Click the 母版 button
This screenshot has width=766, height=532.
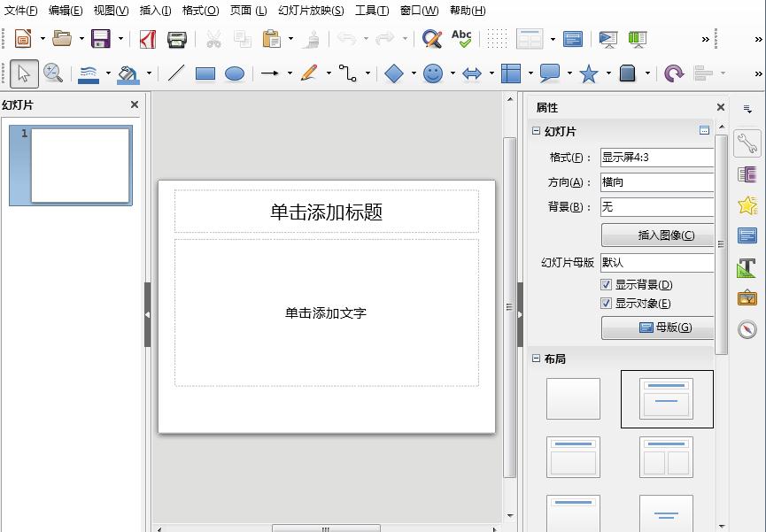coord(658,328)
